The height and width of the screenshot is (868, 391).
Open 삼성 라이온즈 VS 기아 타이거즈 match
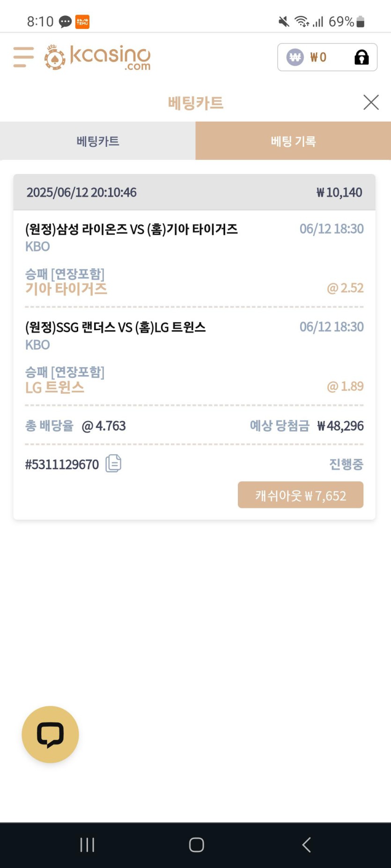pyautogui.click(x=131, y=229)
